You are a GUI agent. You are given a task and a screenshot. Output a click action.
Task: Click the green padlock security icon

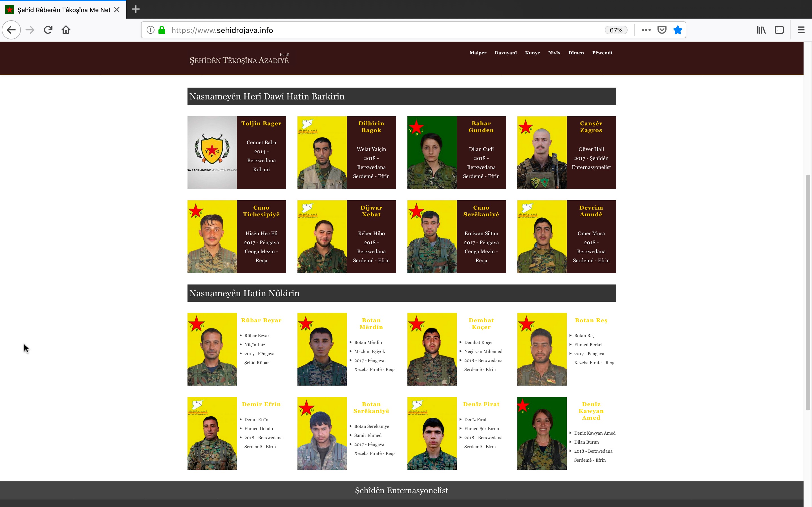tap(162, 30)
